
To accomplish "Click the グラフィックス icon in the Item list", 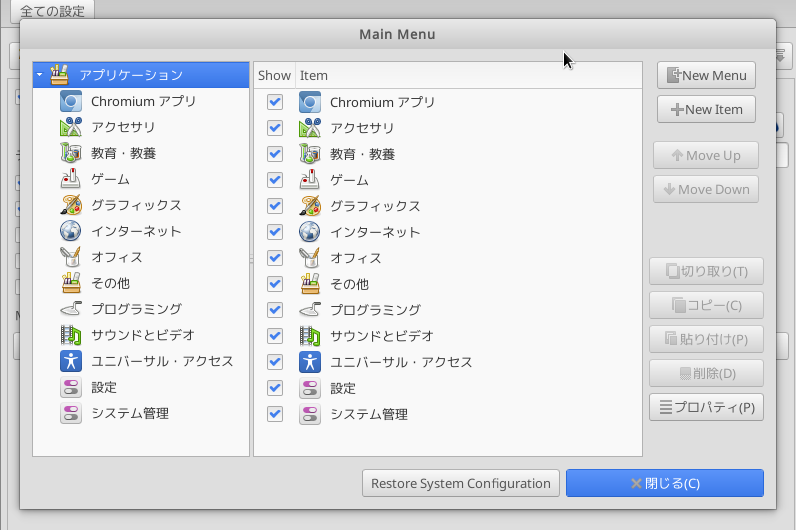I will [x=310, y=206].
